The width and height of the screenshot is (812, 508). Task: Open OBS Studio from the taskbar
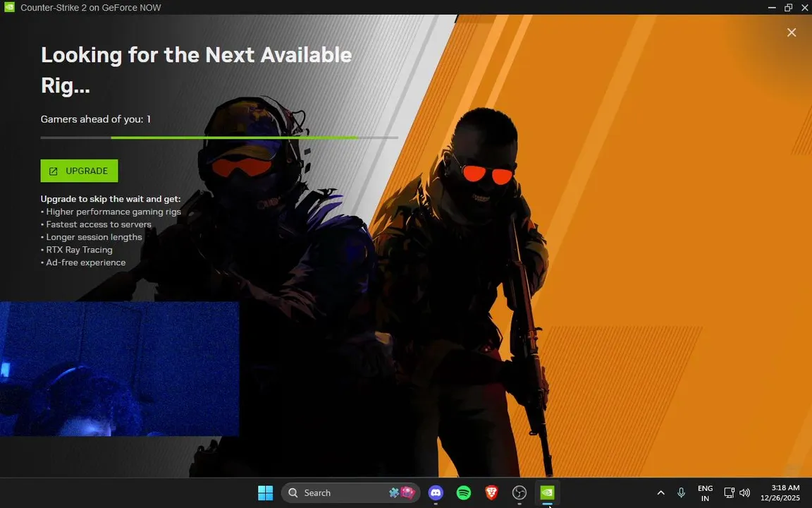tap(519, 492)
